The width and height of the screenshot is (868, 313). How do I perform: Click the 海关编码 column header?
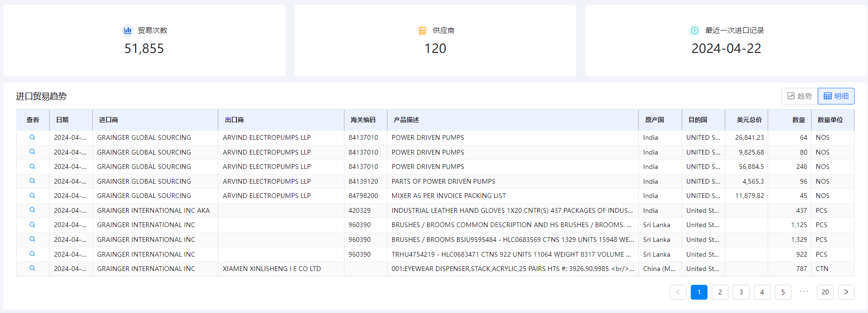click(363, 120)
